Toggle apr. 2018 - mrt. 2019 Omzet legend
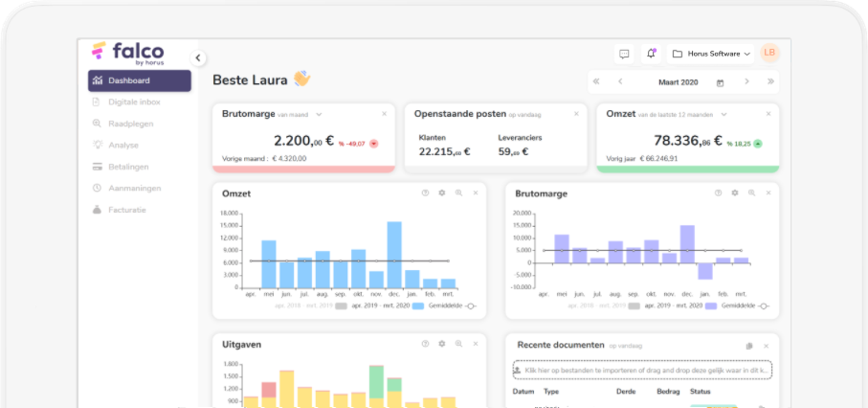The image size is (868, 408). [311, 306]
